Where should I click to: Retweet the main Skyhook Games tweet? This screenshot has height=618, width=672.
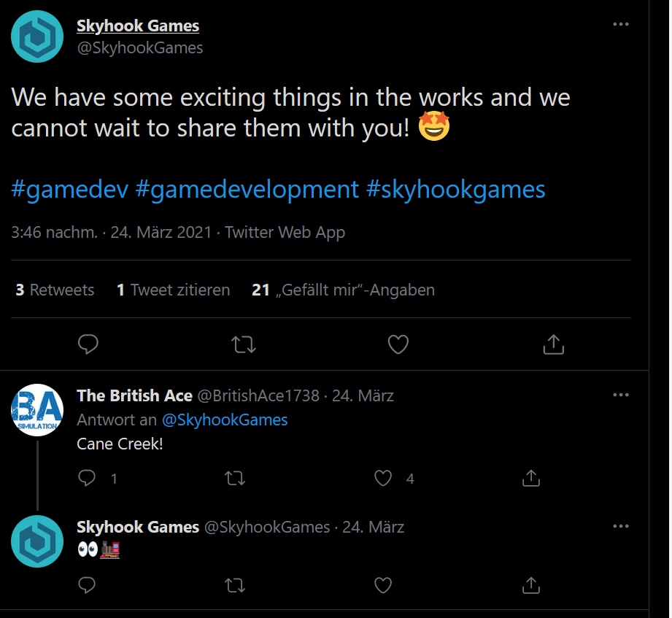coord(244,344)
